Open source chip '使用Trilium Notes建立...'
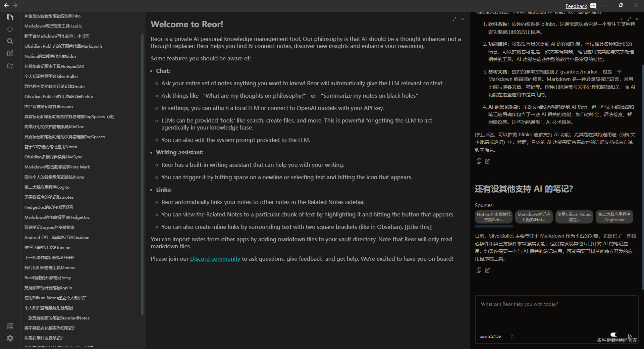Viewport: 644px width, 349px height. click(574, 217)
